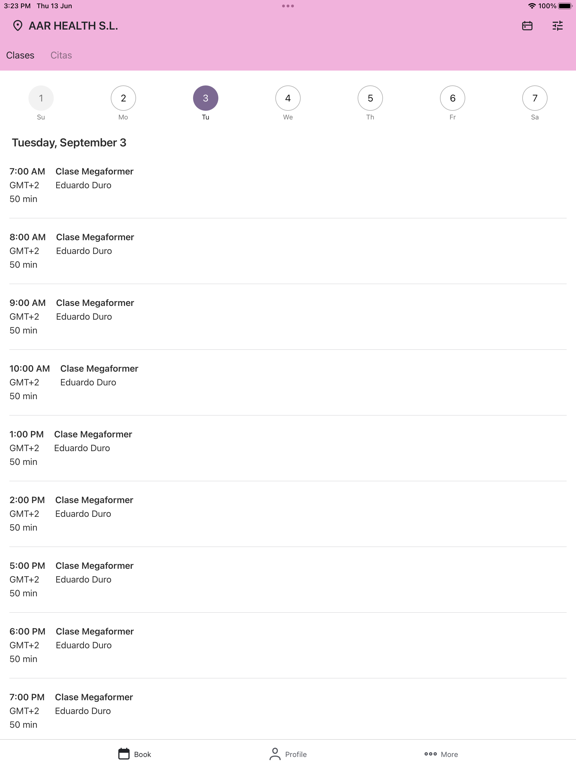This screenshot has width=576, height=768.
Task: Tap the location pin icon
Action: coord(18,26)
